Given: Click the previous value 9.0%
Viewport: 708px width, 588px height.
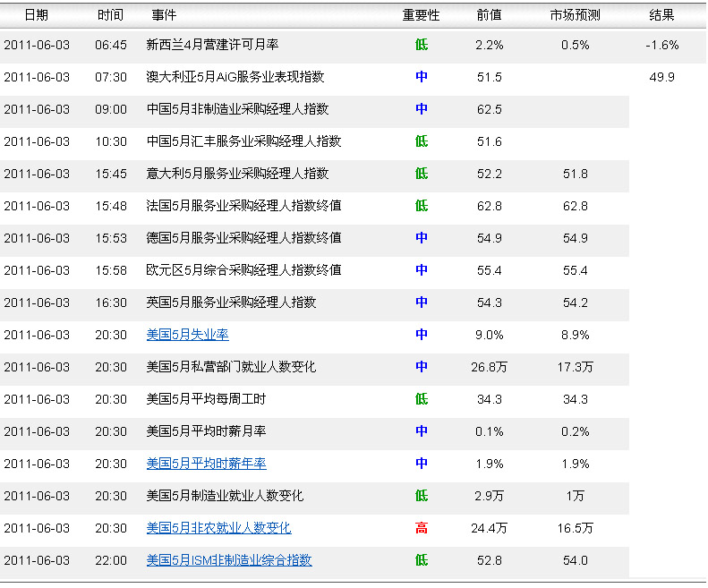Looking at the screenshot, I should (x=490, y=335).
